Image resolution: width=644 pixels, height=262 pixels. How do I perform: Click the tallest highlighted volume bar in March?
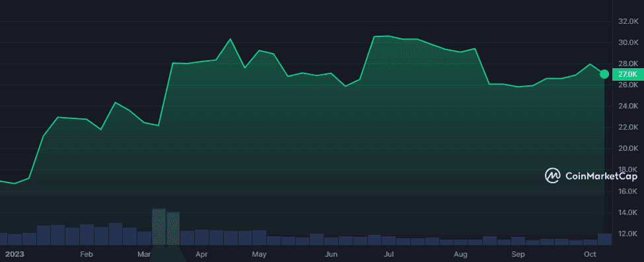[159, 227]
